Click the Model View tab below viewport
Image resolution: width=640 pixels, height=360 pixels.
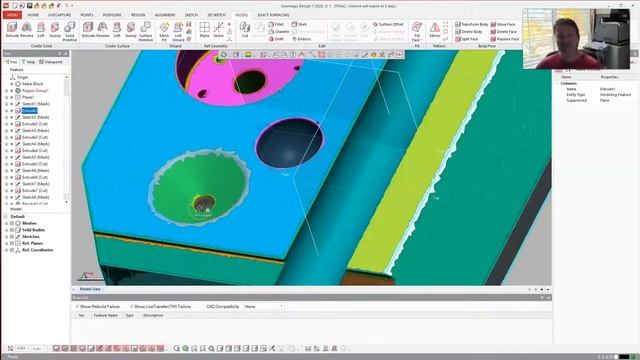pos(90,289)
